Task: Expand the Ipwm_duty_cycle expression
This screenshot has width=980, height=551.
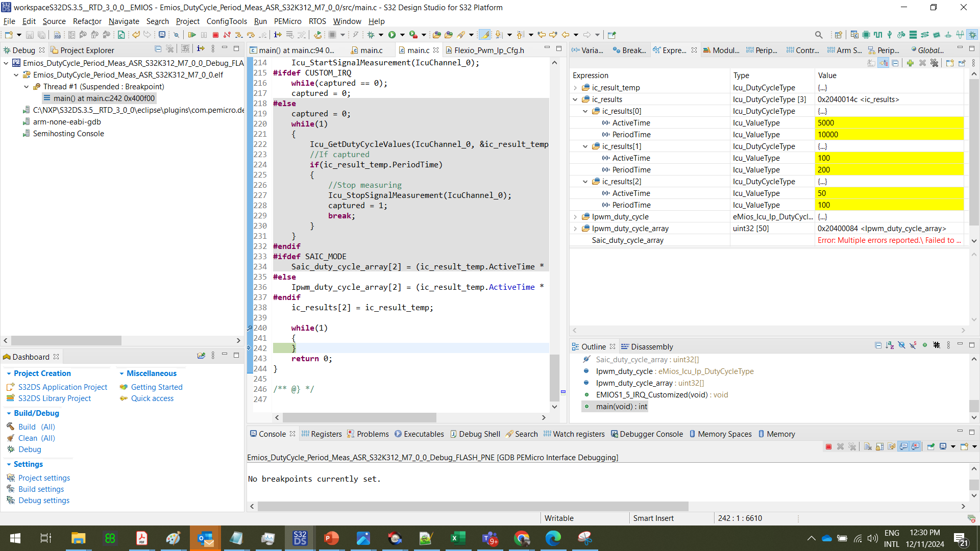Action: tap(575, 216)
